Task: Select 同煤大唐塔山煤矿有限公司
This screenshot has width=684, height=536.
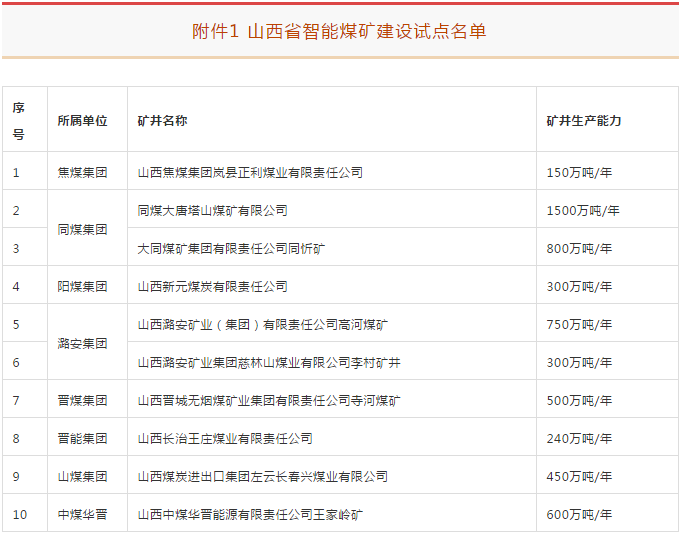Action: (212, 211)
